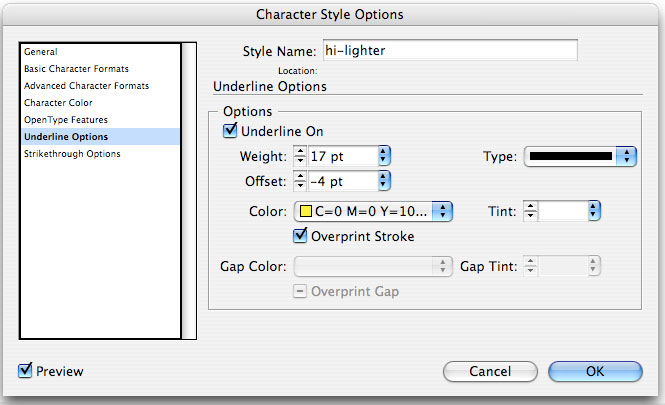Select Underline Options in the list
The image size is (665, 405).
(101, 137)
